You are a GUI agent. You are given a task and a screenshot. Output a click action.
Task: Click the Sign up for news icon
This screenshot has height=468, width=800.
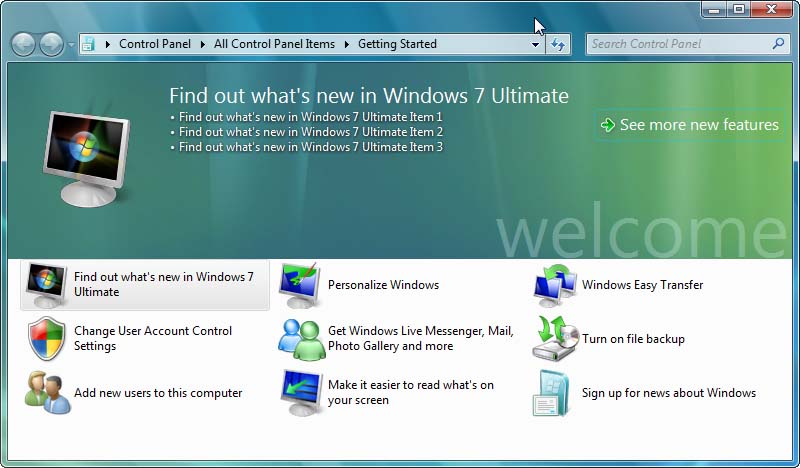tap(553, 393)
